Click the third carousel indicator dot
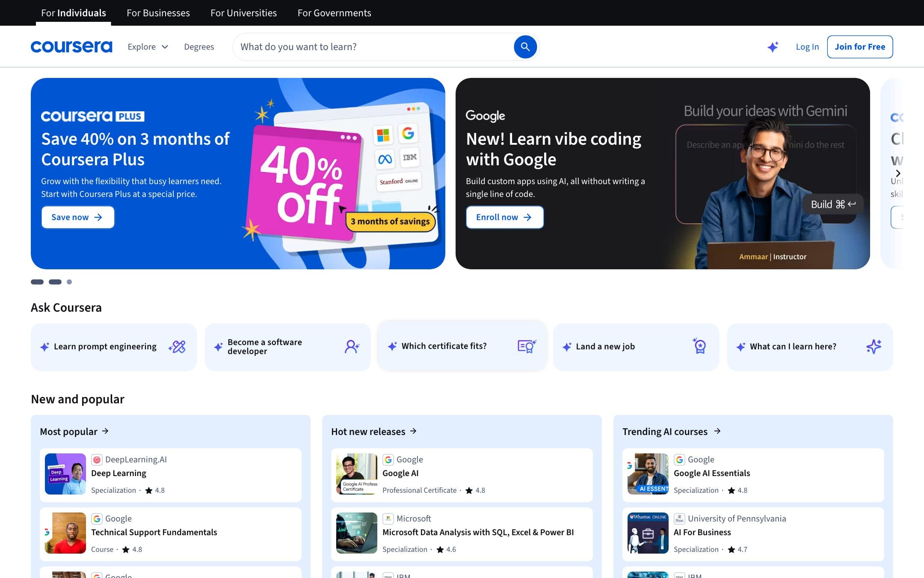Image resolution: width=924 pixels, height=578 pixels. 69,282
